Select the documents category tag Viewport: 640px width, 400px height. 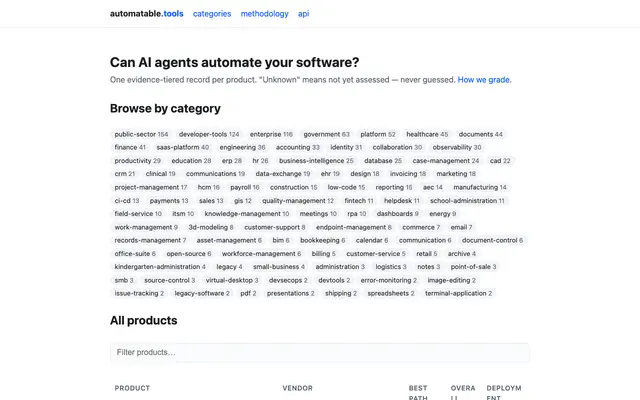(x=480, y=134)
